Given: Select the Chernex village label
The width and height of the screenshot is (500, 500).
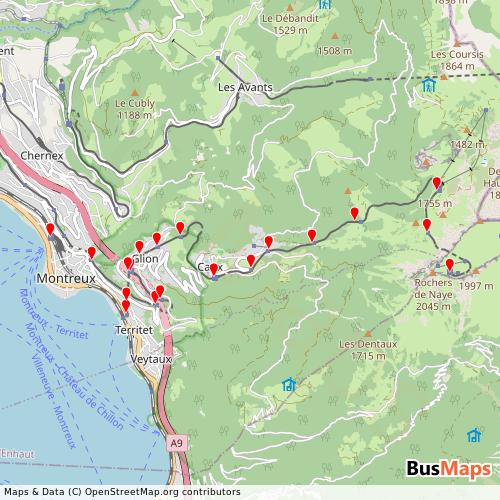Looking at the screenshot, I should pyautogui.click(x=42, y=156).
